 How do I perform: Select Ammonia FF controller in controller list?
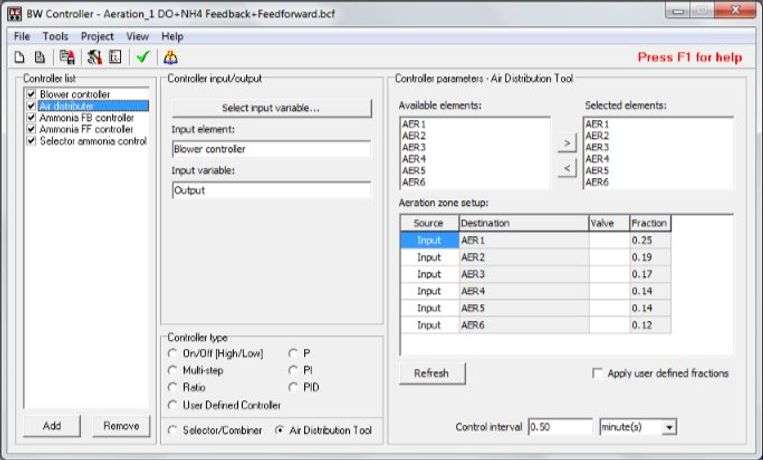86,129
